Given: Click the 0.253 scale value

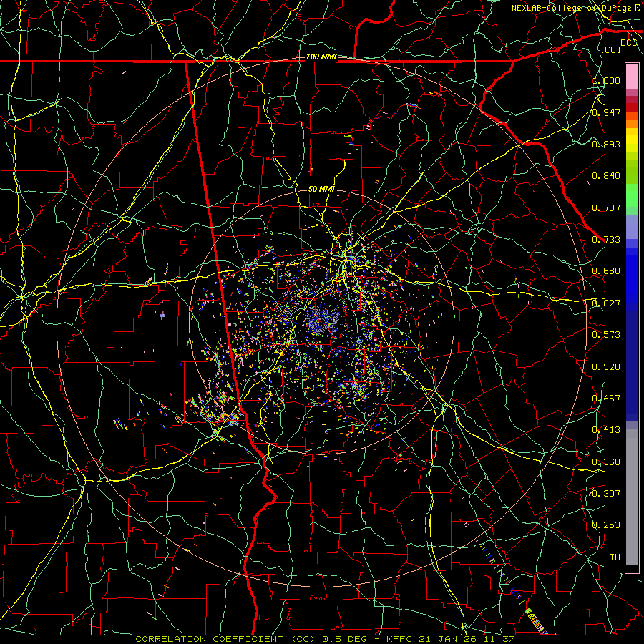Looking at the screenshot, I should [x=606, y=525].
